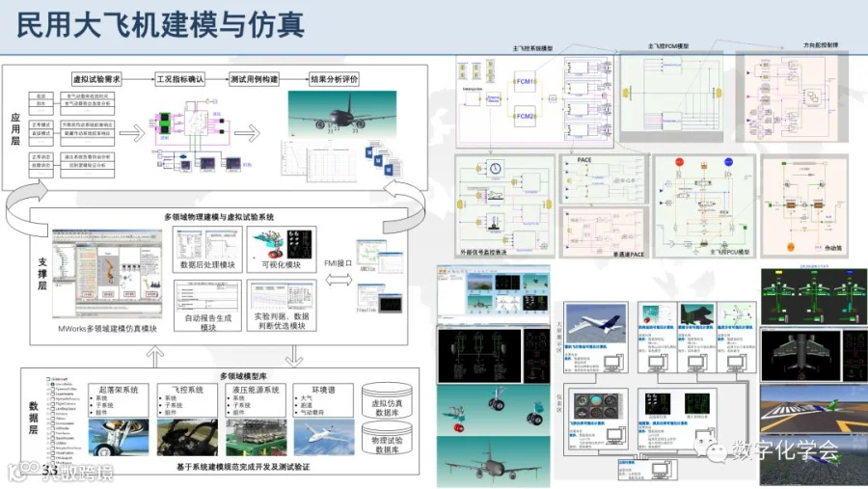This screenshot has height=489, width=868.
Task: Select the landing gear render with red wheels
Action: point(494,411)
